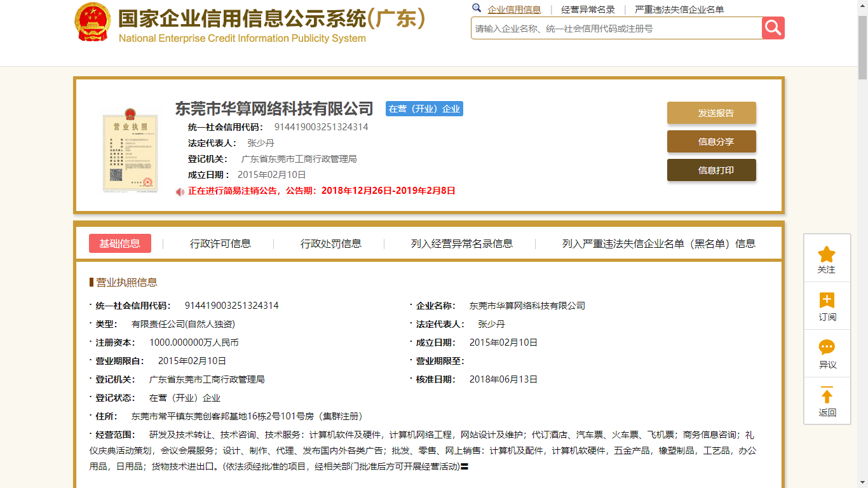Image resolution: width=868 pixels, height=488 pixels.
Task: Click the 营业执照信息 section heading
Action: click(x=126, y=282)
